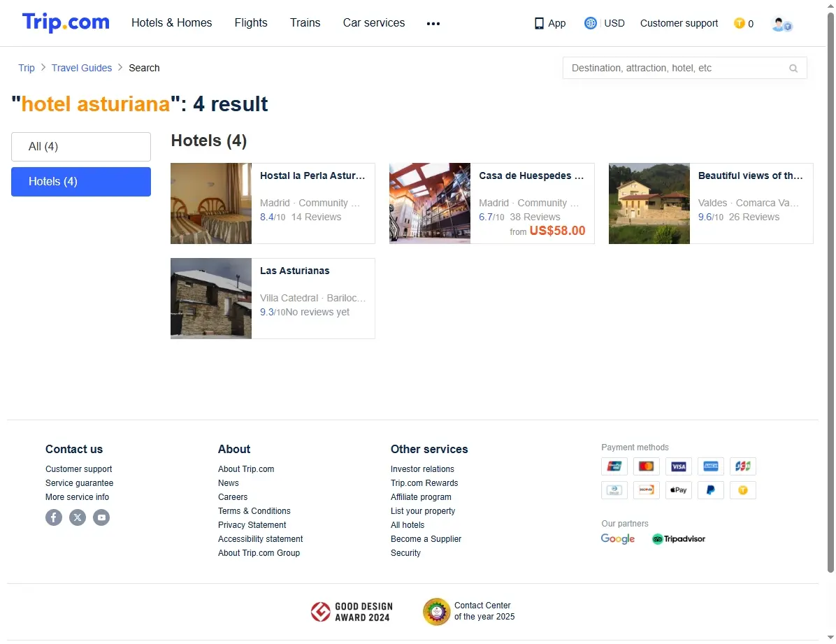This screenshot has width=836, height=644.
Task: Open Casa de Huespedes ... title
Action: pos(531,176)
